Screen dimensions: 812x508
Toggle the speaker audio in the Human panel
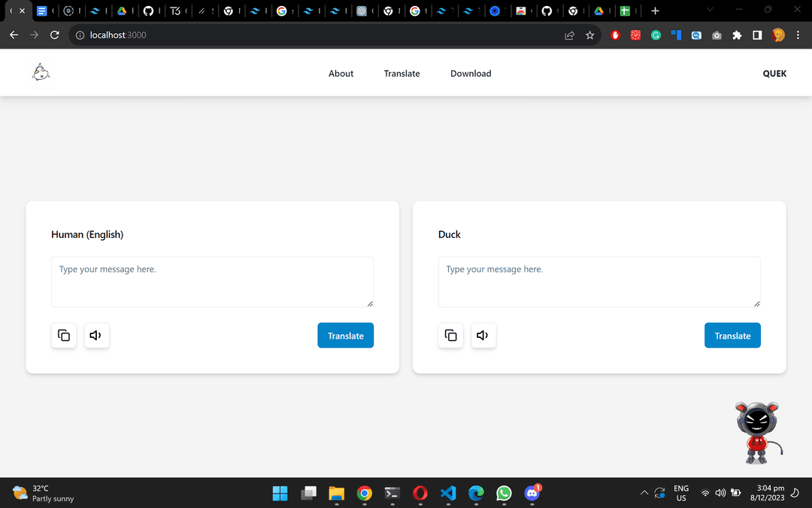[x=96, y=336]
